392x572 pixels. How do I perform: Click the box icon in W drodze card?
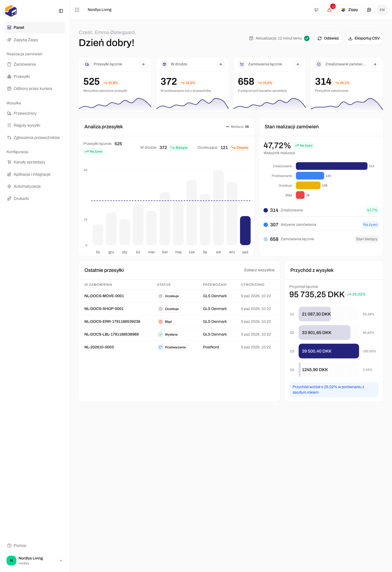tap(165, 64)
